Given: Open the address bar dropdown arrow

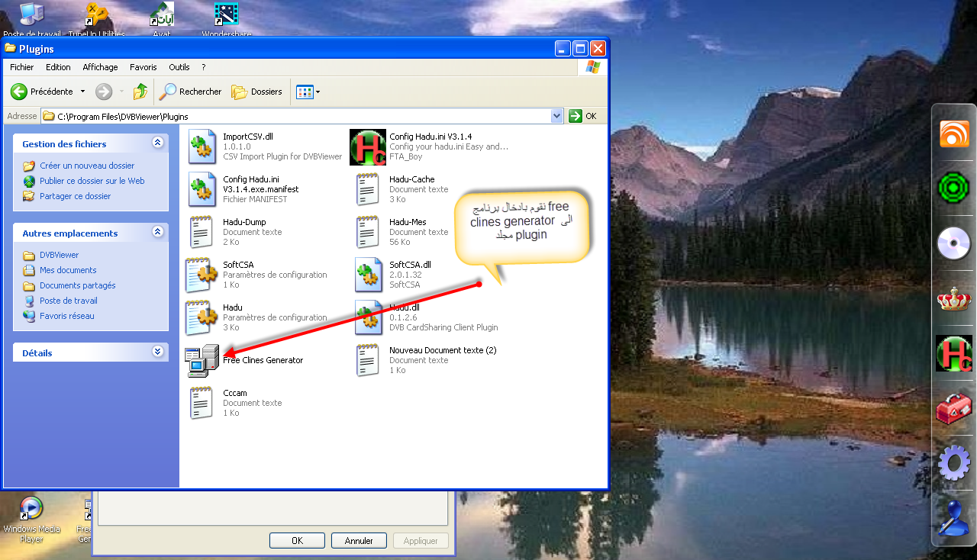Looking at the screenshot, I should (x=556, y=116).
